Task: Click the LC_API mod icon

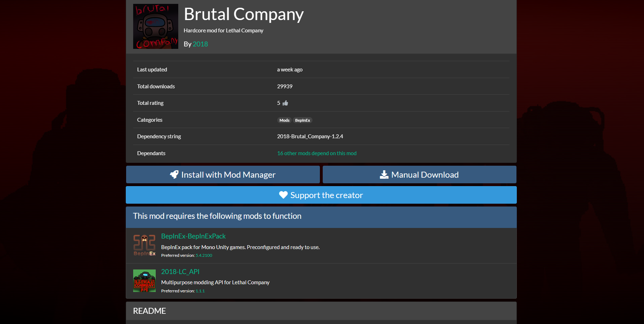Action: point(144,281)
